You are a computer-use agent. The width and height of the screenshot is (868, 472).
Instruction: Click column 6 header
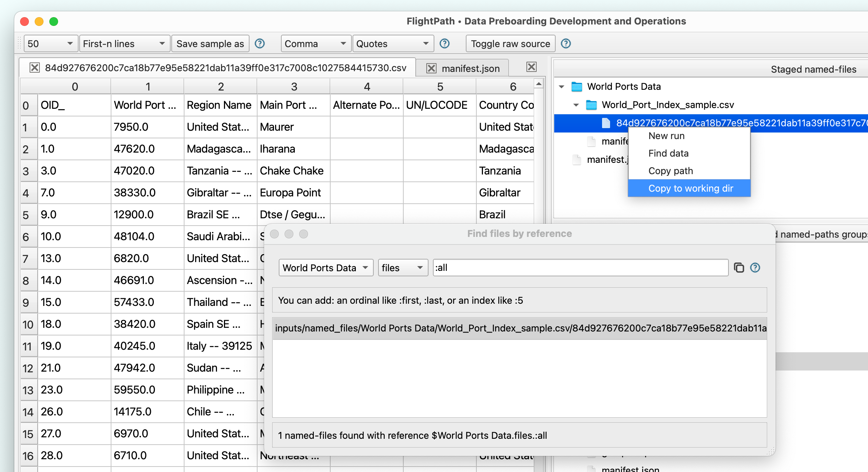click(x=506, y=87)
